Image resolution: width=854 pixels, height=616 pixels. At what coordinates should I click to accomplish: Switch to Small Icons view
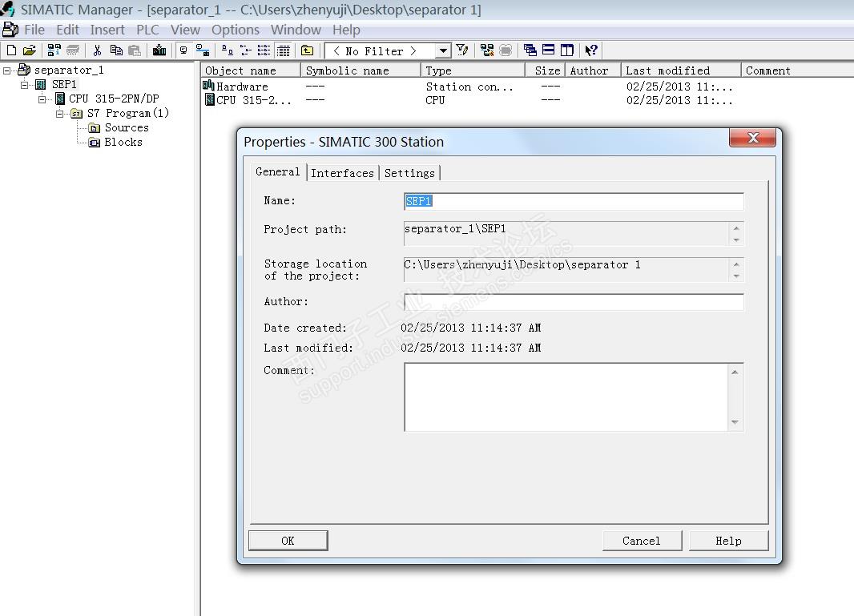(x=246, y=50)
